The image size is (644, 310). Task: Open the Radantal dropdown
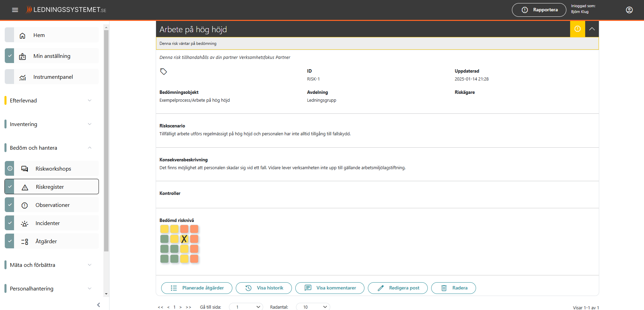(313, 307)
